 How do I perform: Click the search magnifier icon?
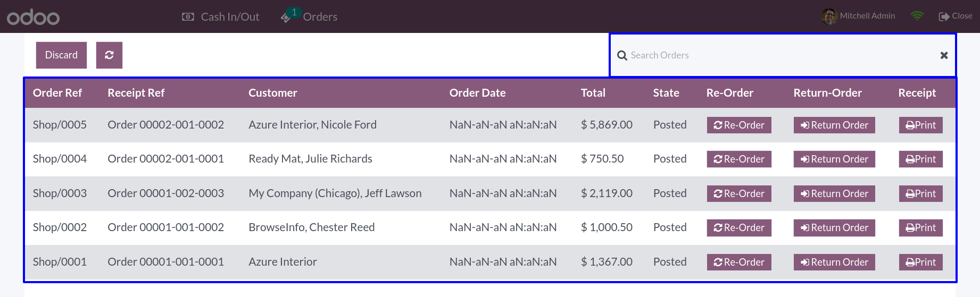(622, 55)
